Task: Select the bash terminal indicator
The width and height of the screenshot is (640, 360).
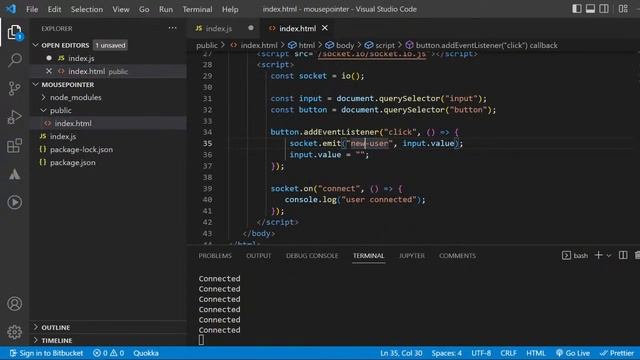Action: (x=575, y=256)
